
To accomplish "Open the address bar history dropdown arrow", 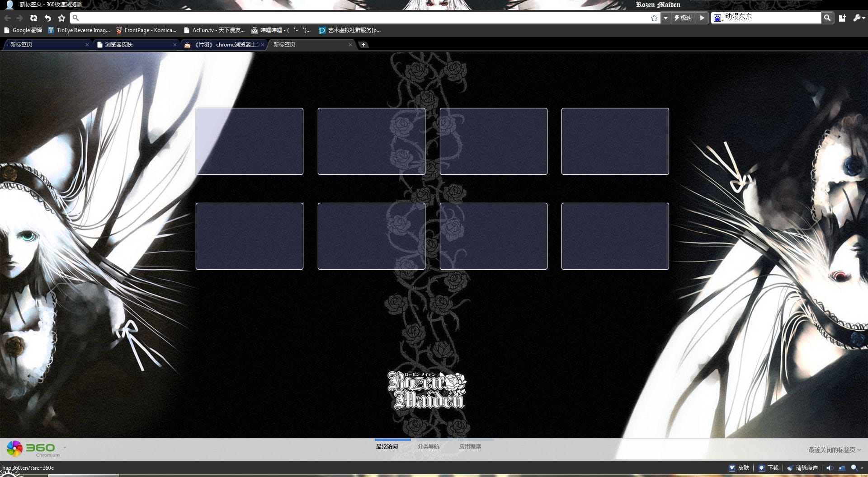I will tap(665, 18).
